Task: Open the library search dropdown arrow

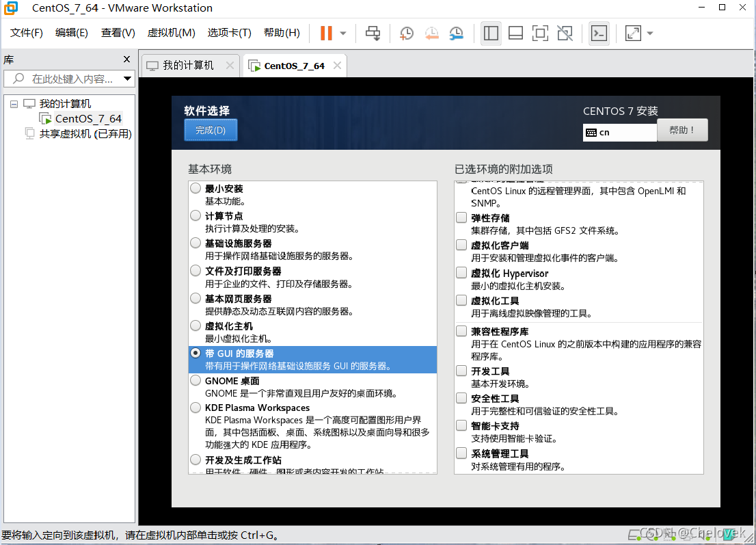Action: click(x=127, y=79)
